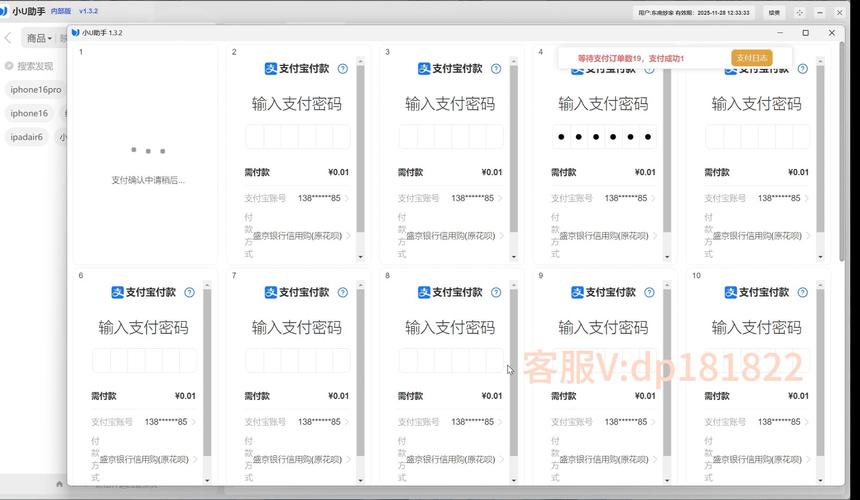The height and width of the screenshot is (500, 860).
Task: Click the vertical scrollbar track in panel 3
Action: click(x=514, y=159)
